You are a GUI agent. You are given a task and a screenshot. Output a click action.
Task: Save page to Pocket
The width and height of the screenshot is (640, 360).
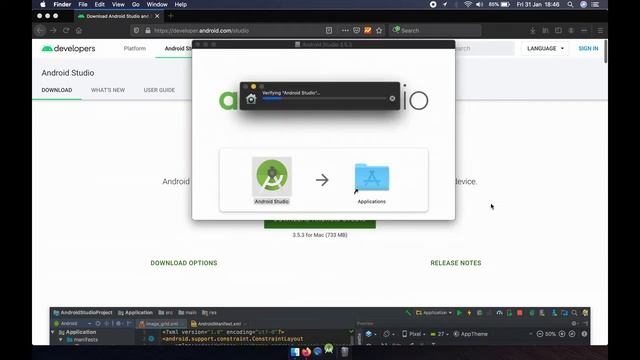356,30
